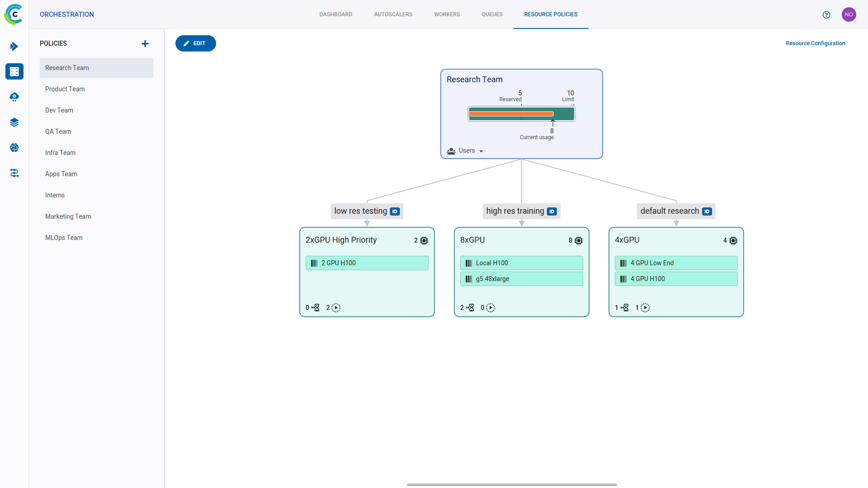Click the add policy plus icon
The height and width of the screenshot is (488, 868).
[145, 44]
